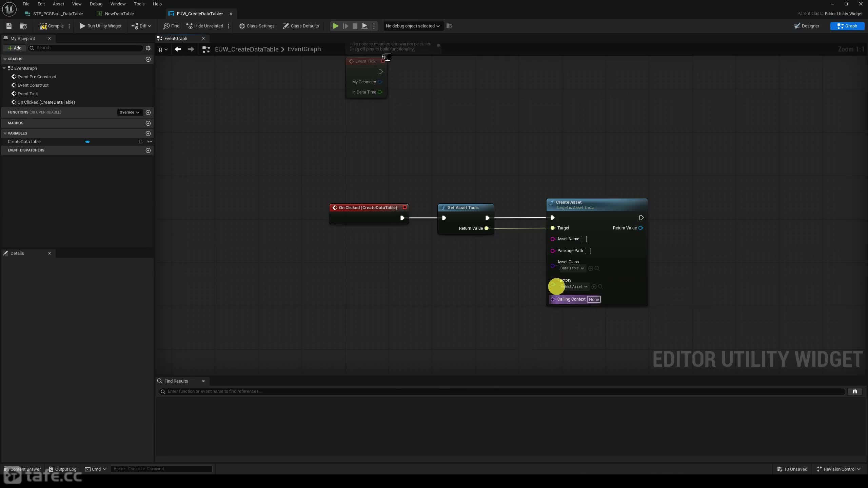Select Event Pre Construct in tree
The width and height of the screenshot is (868, 488).
pos(37,77)
